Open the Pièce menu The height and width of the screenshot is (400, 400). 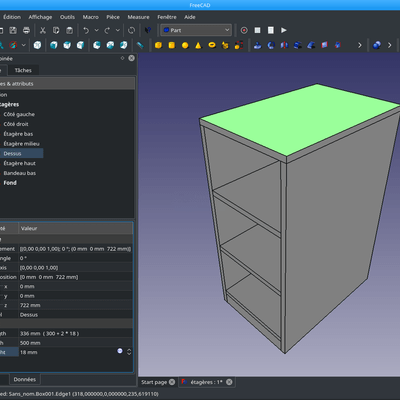click(x=113, y=17)
